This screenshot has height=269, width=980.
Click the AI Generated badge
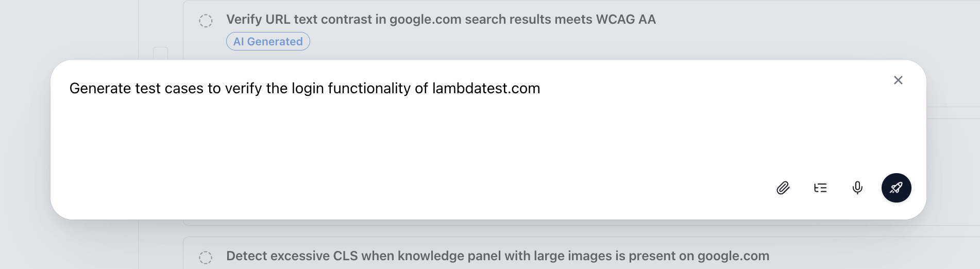pyautogui.click(x=268, y=42)
